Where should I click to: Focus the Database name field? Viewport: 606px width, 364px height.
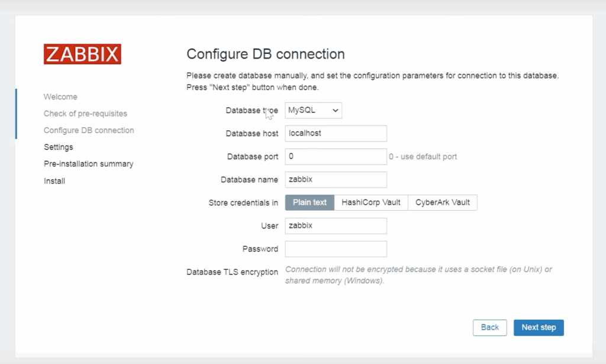[x=336, y=180]
